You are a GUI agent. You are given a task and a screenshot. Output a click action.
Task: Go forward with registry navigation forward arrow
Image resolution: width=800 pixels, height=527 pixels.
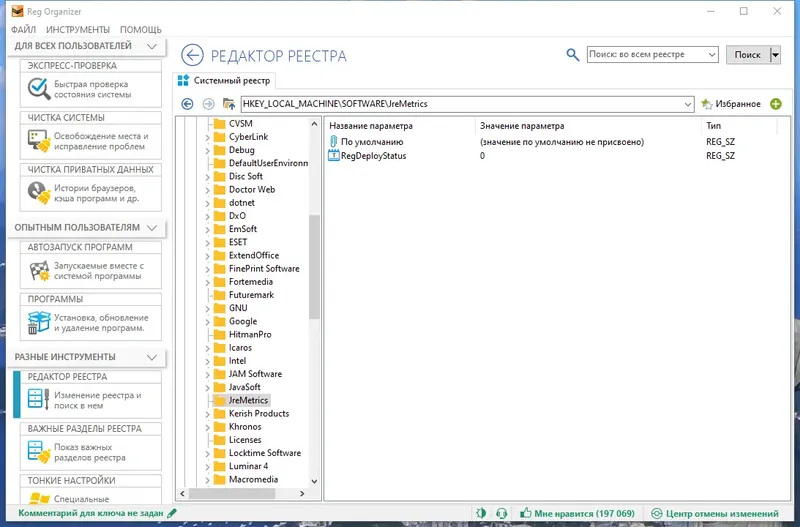point(208,104)
